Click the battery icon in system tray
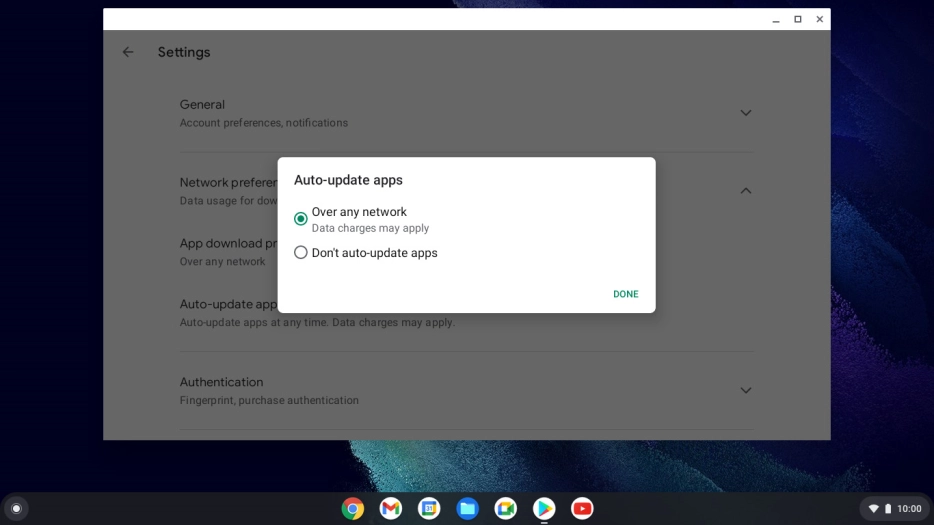The width and height of the screenshot is (934, 525). click(888, 508)
